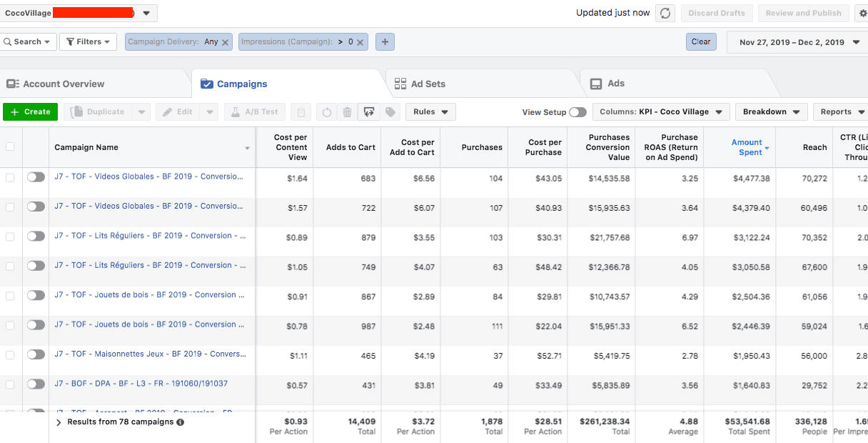Toggle the first Videos Globales campaign switch
The image size is (868, 443).
36,177
